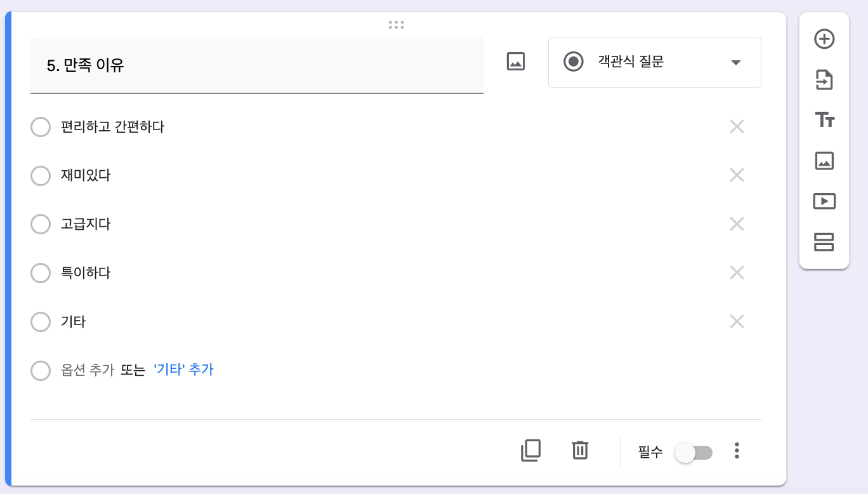Enable the 필수 required toggle

(x=694, y=452)
